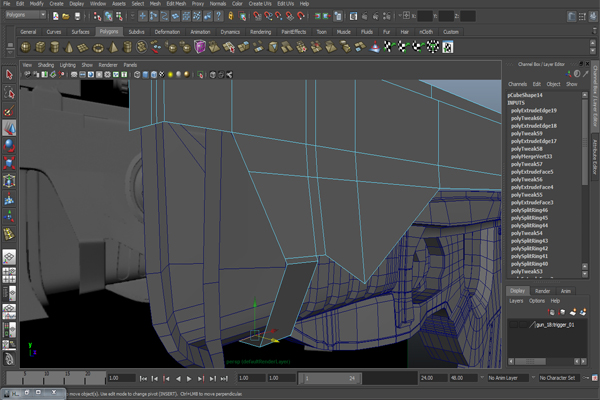Select polyExtrudeEdge19 in the INPUTS list
600x400 pixels.
coord(533,110)
